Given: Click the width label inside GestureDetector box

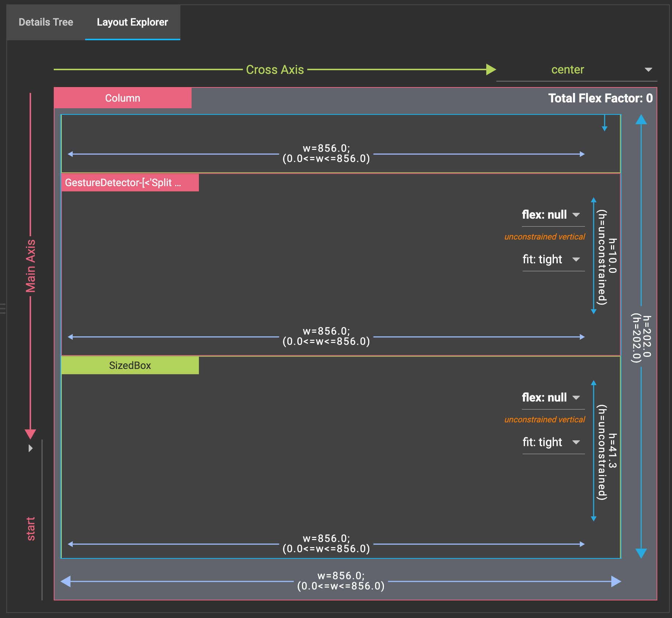Looking at the screenshot, I should [326, 336].
